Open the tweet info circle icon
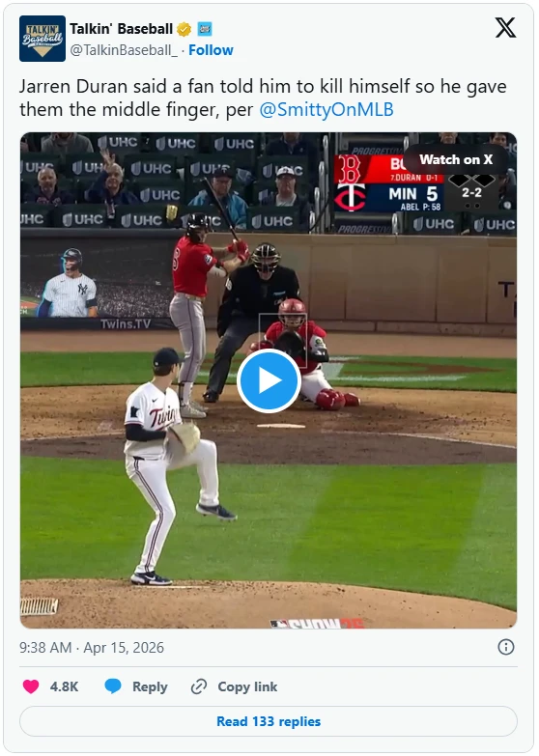The width and height of the screenshot is (539, 756). click(506, 647)
